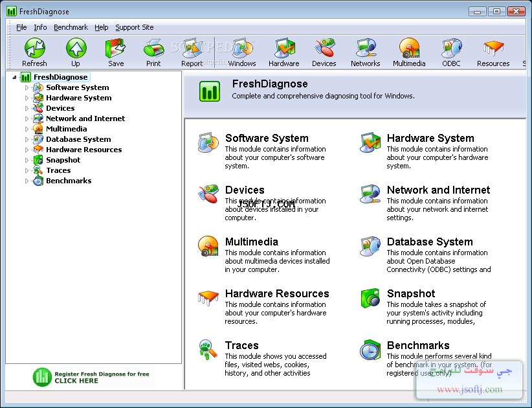The height and width of the screenshot is (408, 532).
Task: Open the Report toolbar icon
Action: [192, 48]
